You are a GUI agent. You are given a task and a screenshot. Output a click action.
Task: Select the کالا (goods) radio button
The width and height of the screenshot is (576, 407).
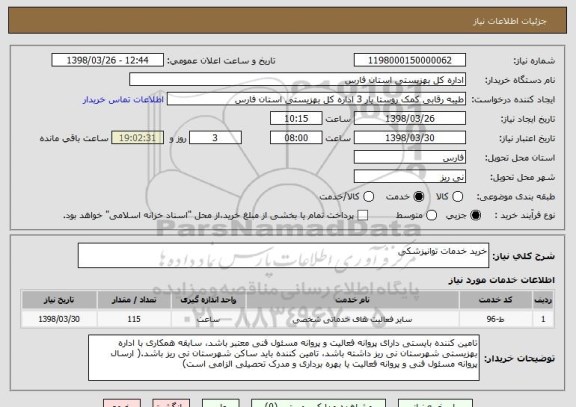[x=457, y=197]
